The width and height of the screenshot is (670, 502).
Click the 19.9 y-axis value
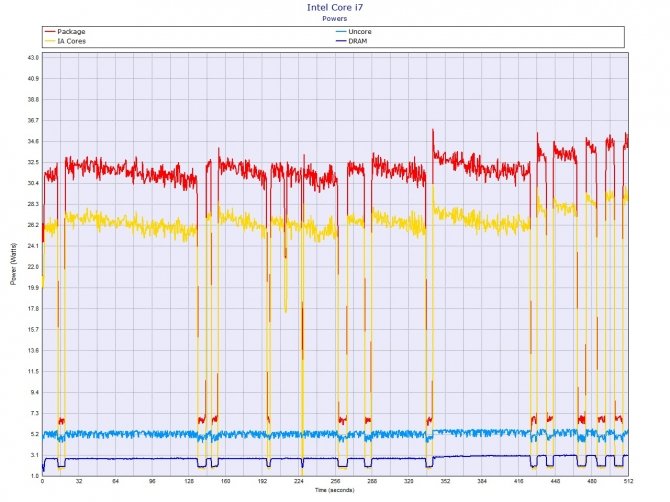click(34, 288)
